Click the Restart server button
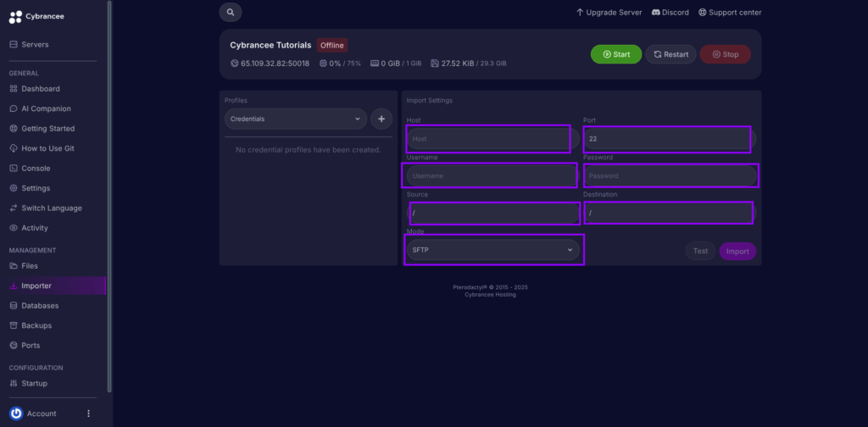Image resolution: width=868 pixels, height=427 pixels. click(671, 54)
